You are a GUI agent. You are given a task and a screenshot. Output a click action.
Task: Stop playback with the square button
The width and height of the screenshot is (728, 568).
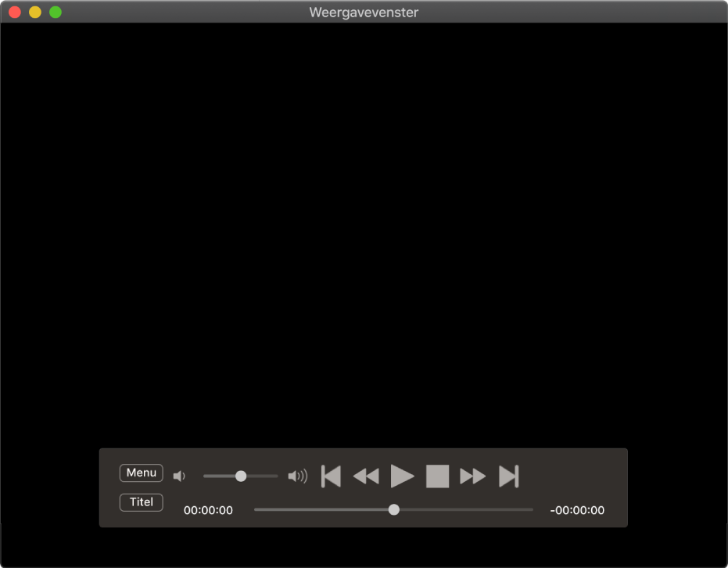click(x=437, y=476)
